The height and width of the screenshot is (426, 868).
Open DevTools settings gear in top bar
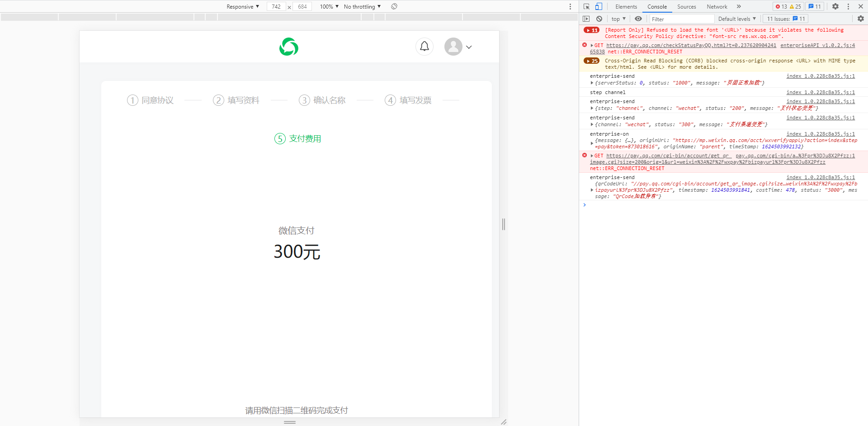[x=835, y=6]
